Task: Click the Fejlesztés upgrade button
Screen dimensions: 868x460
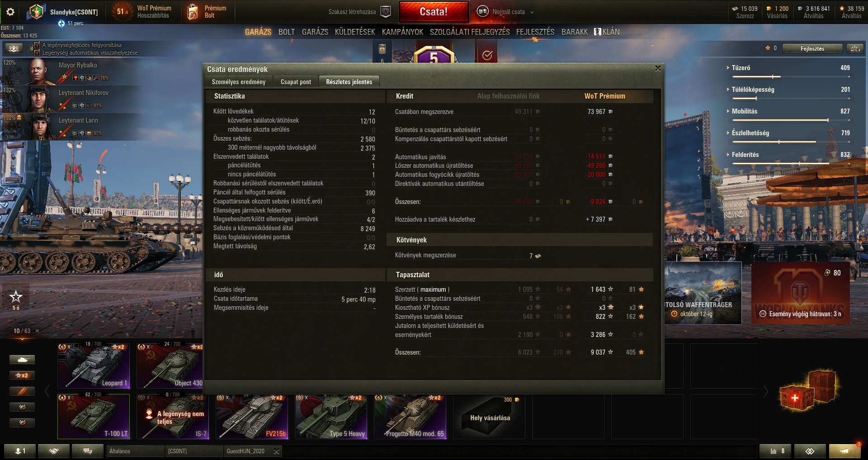Action: [x=812, y=48]
